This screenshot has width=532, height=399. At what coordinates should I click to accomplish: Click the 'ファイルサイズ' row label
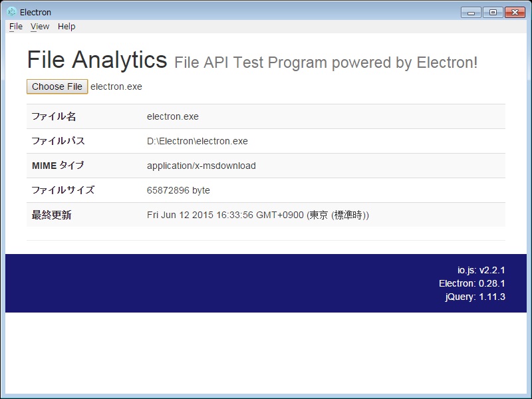(x=63, y=190)
